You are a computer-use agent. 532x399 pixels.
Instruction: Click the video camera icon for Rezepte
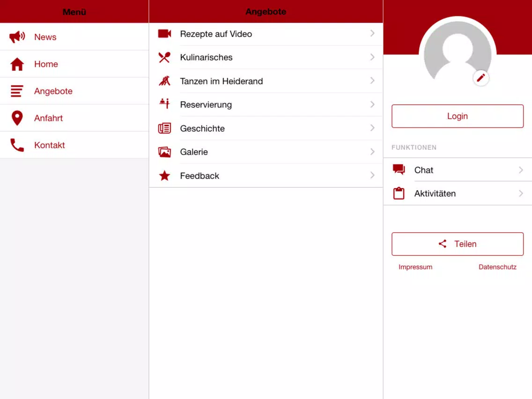(164, 34)
